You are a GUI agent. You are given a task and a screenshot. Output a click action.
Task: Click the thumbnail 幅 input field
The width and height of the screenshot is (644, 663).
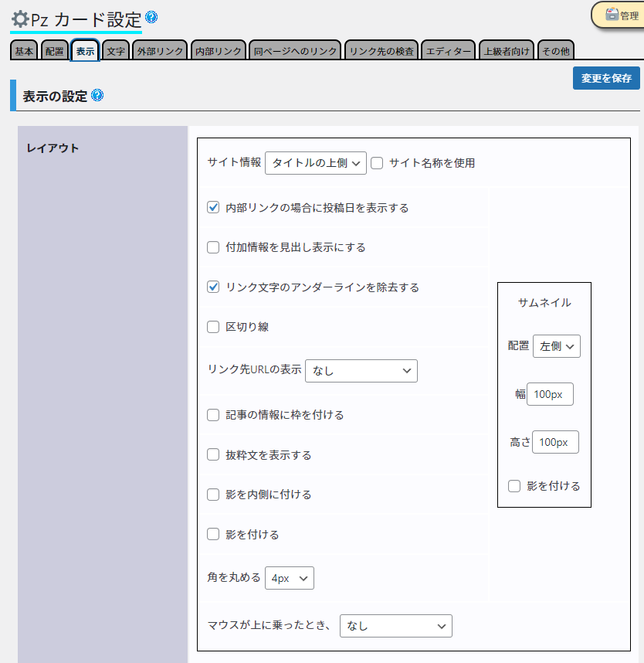[x=550, y=394]
